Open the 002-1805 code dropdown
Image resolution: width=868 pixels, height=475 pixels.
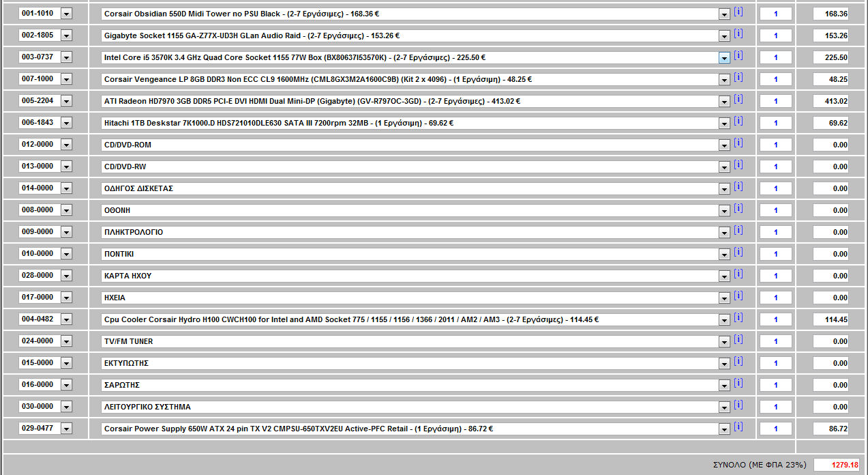[66, 35]
